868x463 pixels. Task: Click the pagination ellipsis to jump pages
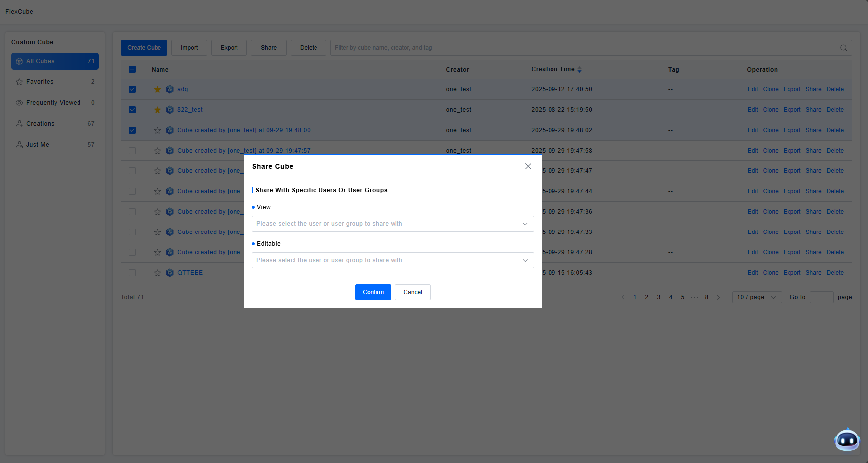[x=695, y=297]
